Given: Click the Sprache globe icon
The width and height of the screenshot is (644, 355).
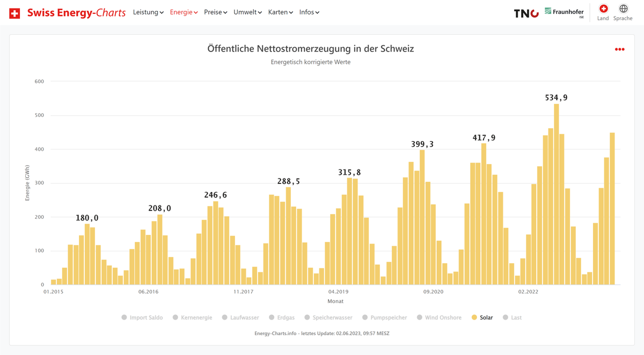Looking at the screenshot, I should pos(623,10).
